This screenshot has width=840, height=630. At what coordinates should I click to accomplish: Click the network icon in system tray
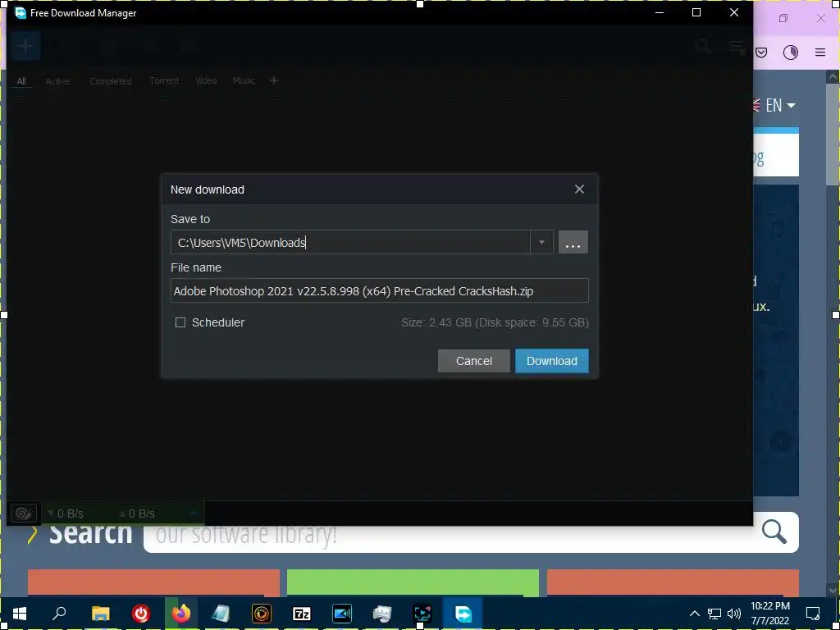(714, 614)
